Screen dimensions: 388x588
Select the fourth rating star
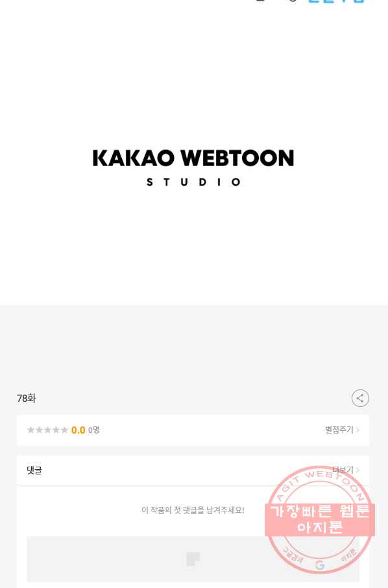pos(56,430)
